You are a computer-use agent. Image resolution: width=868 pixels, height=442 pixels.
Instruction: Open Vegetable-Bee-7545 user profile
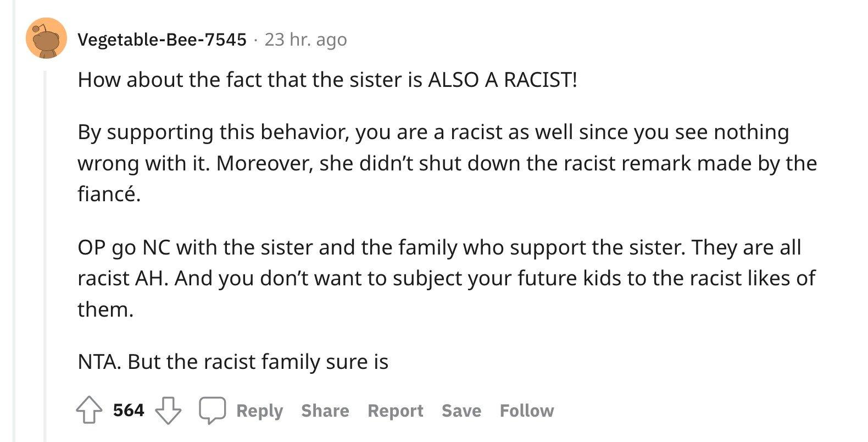coord(162,40)
